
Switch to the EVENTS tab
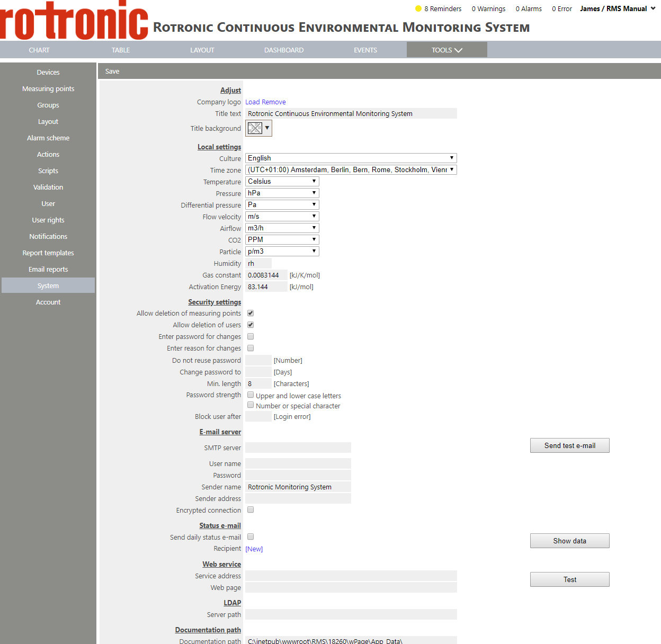365,50
